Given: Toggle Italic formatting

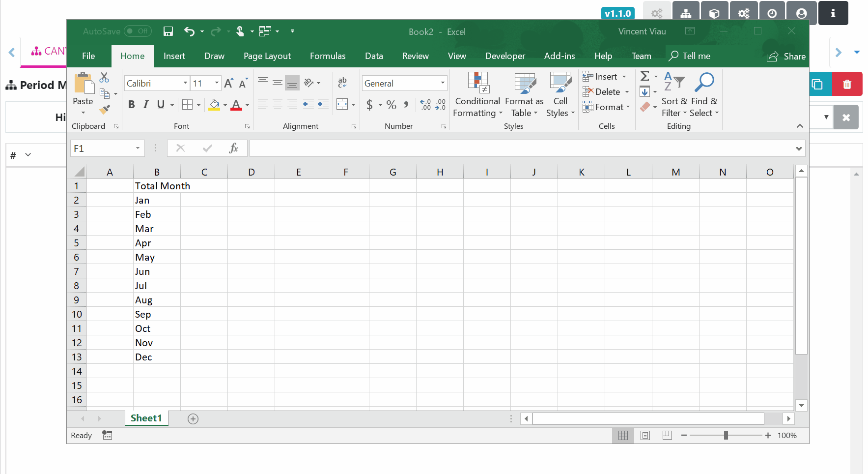Looking at the screenshot, I should 146,105.
